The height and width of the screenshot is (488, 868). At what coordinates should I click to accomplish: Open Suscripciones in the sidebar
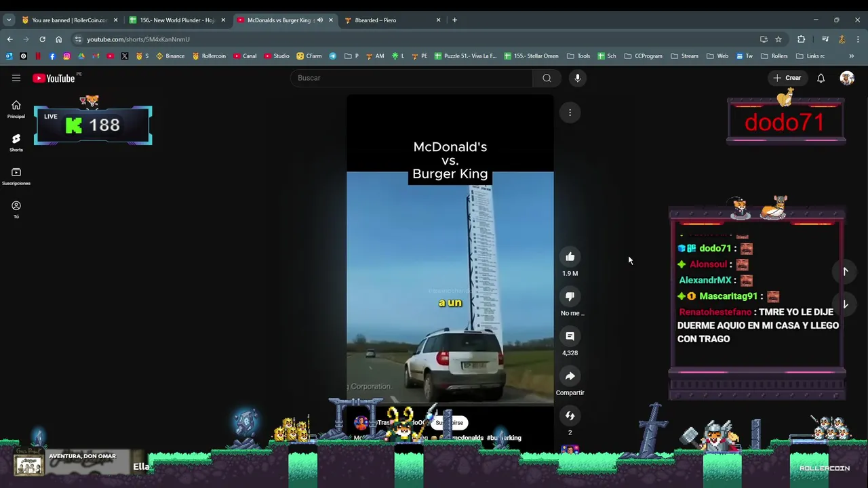click(x=16, y=176)
